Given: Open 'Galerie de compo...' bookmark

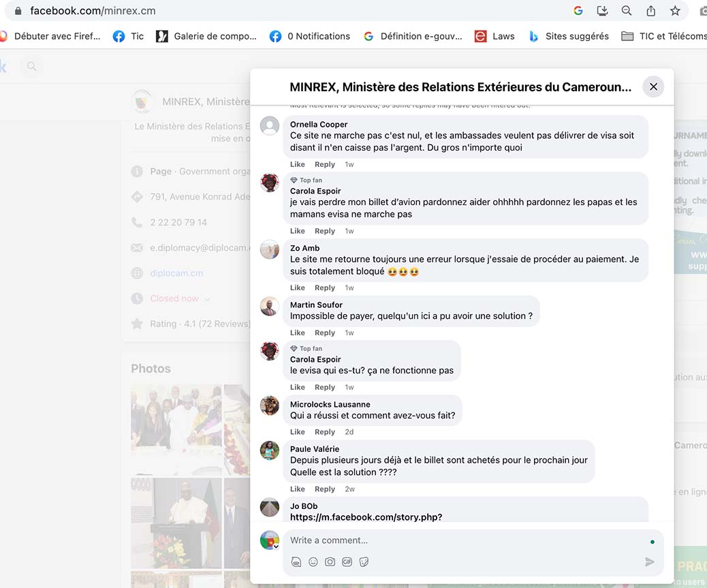Looking at the screenshot, I should pyautogui.click(x=206, y=36).
